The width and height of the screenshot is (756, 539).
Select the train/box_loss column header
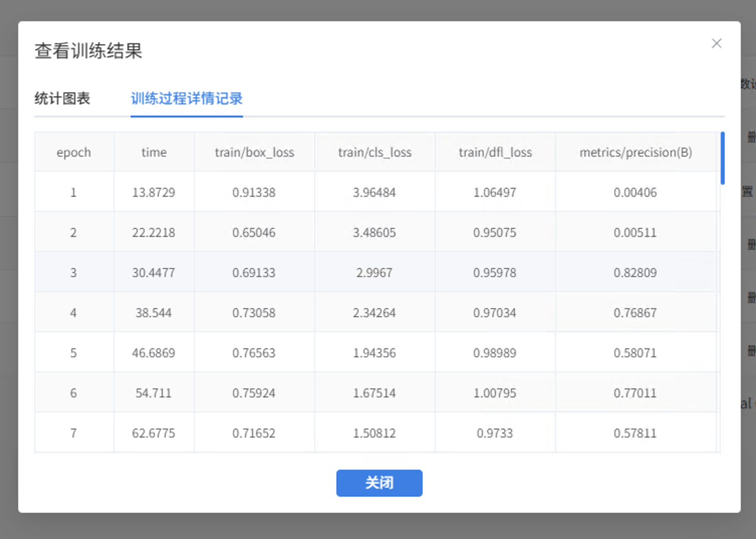(254, 152)
